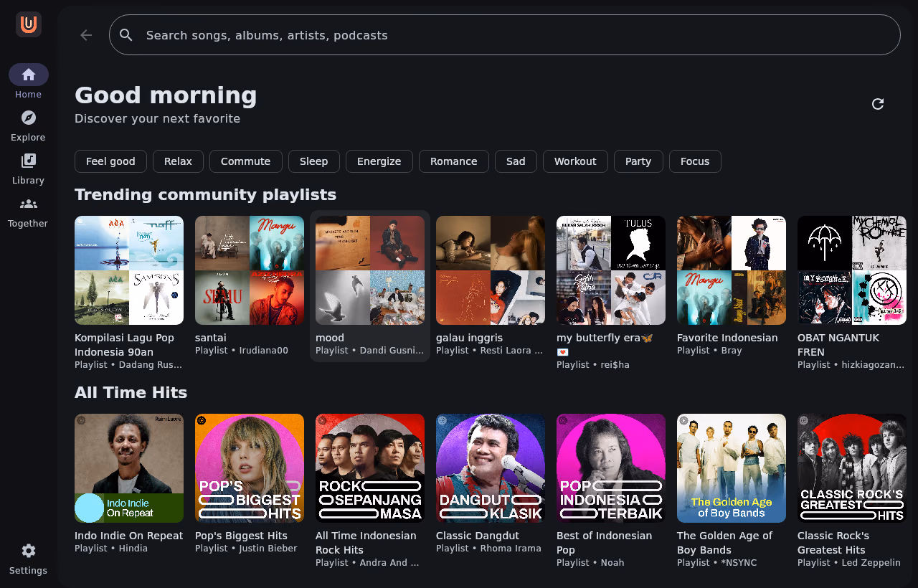Open the galau inggris playlist cover

[491, 270]
